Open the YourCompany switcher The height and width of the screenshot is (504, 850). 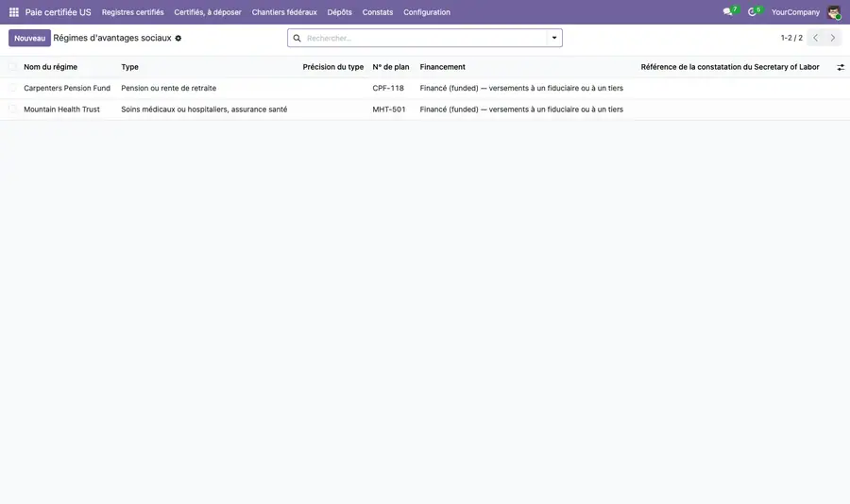[795, 12]
